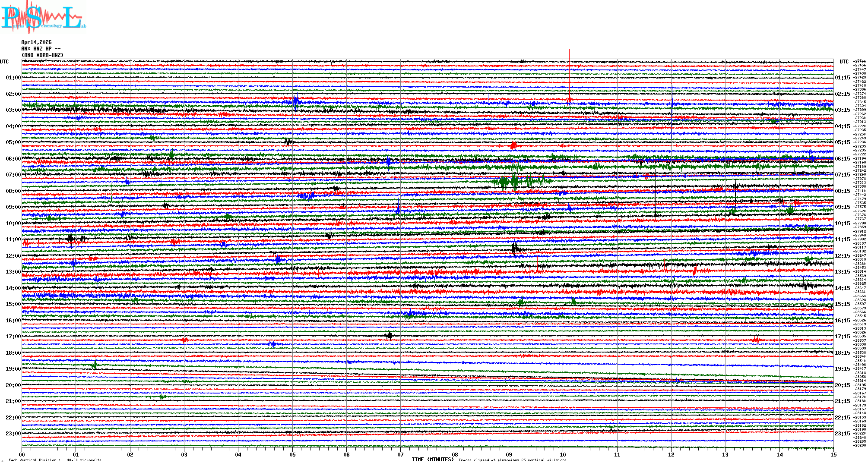
Task: Click the black event burst on 17:00 trace
Action: click(x=390, y=336)
